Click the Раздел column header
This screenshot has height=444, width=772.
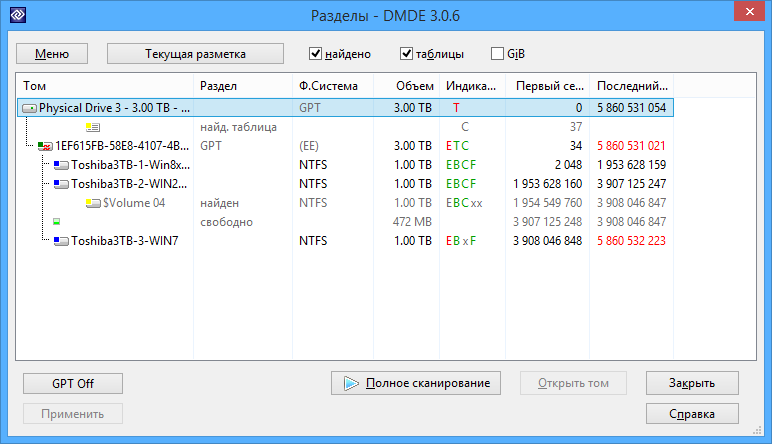(243, 86)
